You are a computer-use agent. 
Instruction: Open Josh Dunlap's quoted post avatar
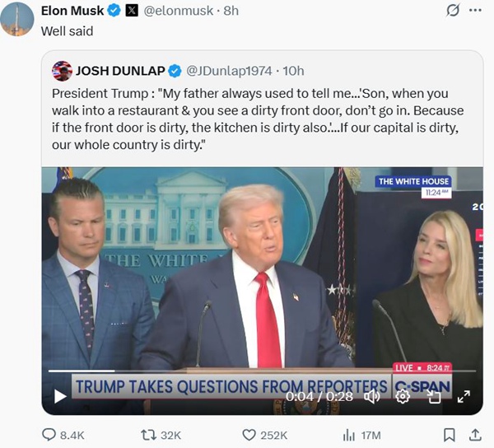coord(62,70)
